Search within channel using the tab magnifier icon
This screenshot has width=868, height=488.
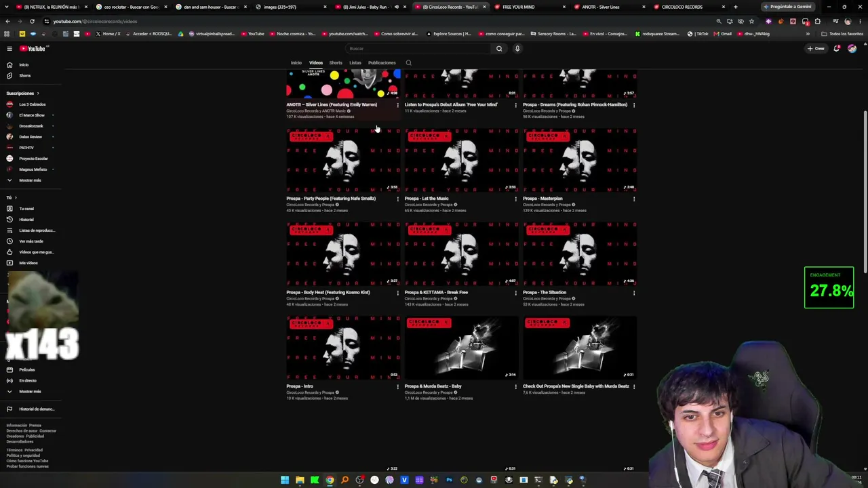(408, 63)
